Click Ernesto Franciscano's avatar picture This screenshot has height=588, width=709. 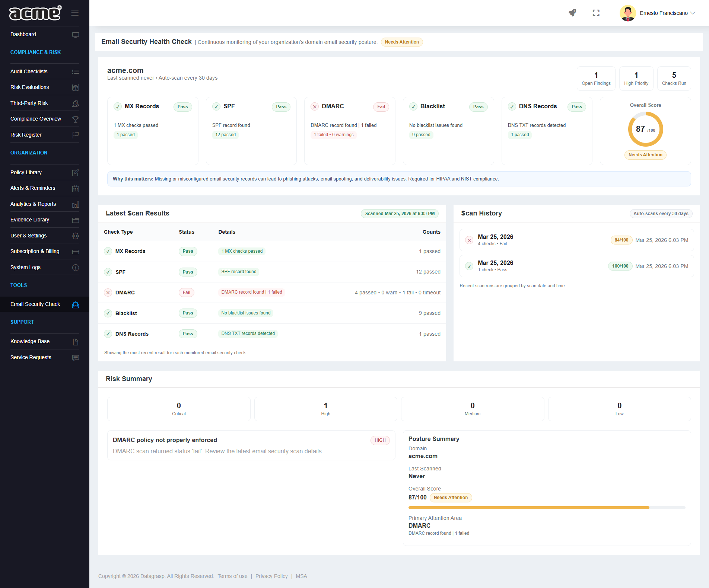point(628,13)
